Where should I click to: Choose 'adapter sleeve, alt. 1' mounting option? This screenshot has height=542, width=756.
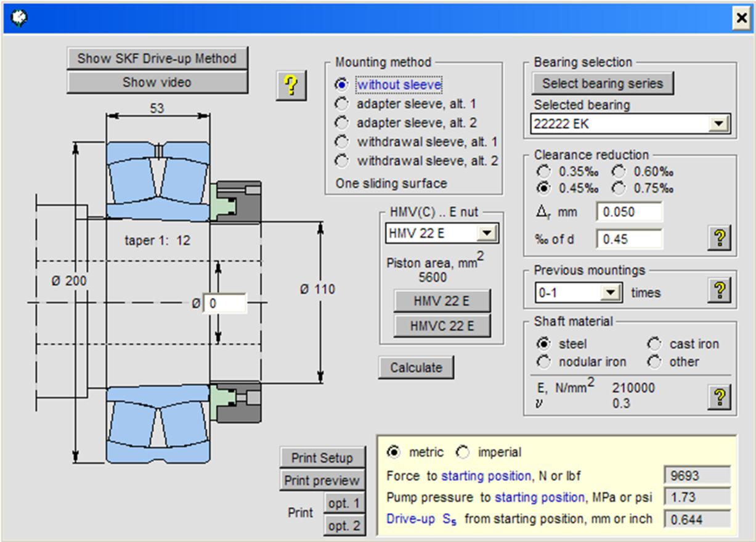click(x=341, y=104)
